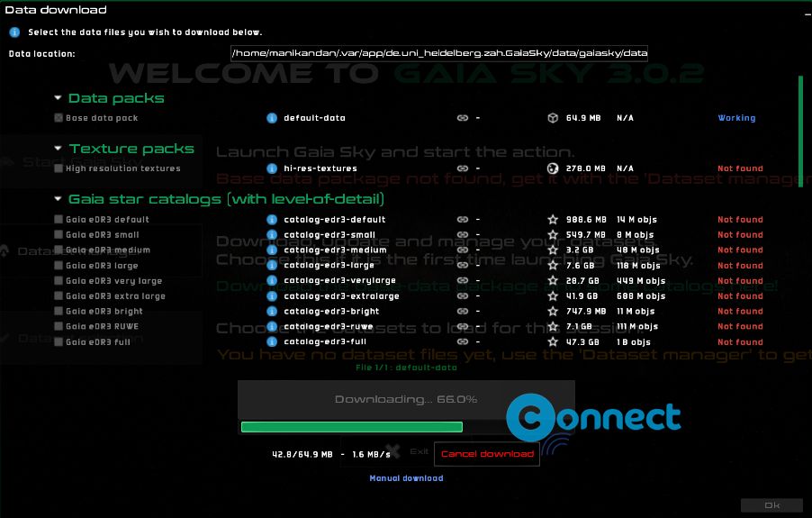Click cube package icon beside 64.9 MB
Screen dimensions: 812x518
[553, 118]
